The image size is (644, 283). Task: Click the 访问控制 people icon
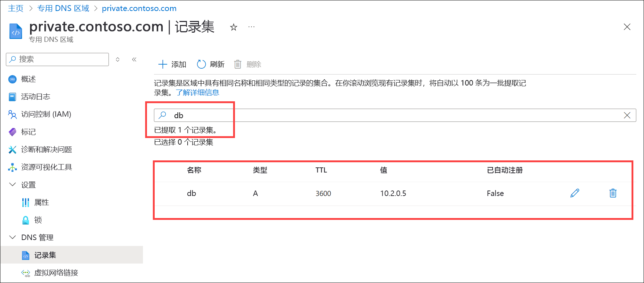(12, 115)
